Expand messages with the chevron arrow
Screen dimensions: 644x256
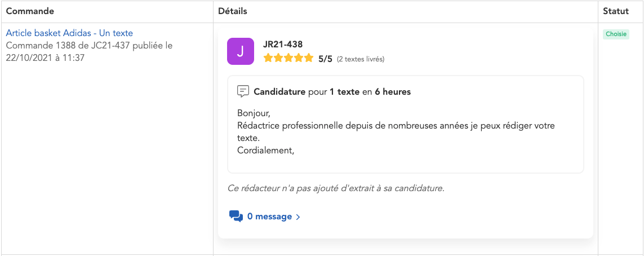point(298,217)
